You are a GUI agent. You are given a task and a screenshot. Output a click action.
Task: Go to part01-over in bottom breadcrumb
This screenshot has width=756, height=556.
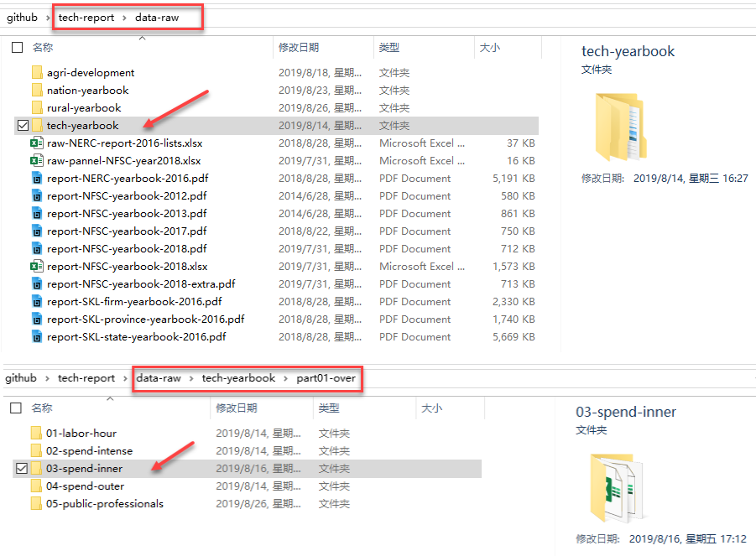[x=326, y=378]
